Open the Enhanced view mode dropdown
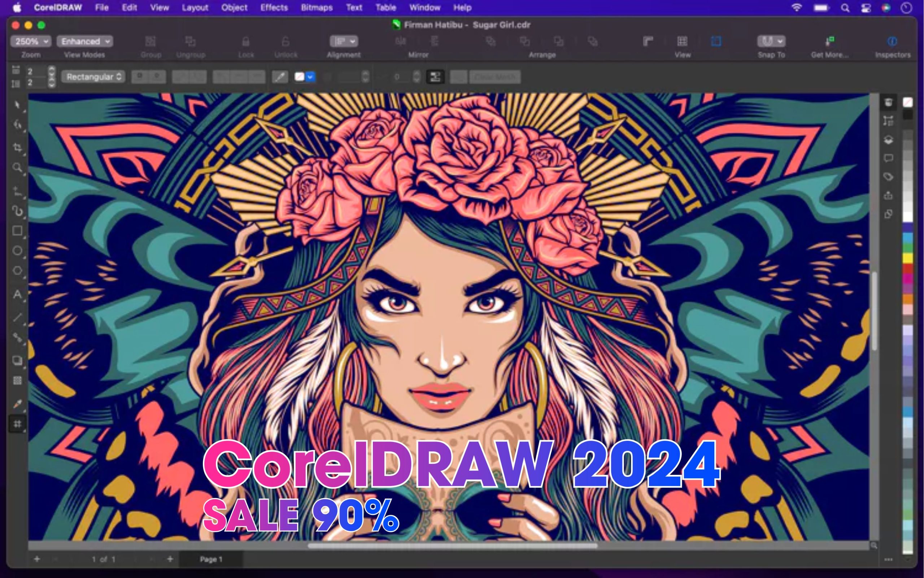The width and height of the screenshot is (924, 578). (x=85, y=41)
